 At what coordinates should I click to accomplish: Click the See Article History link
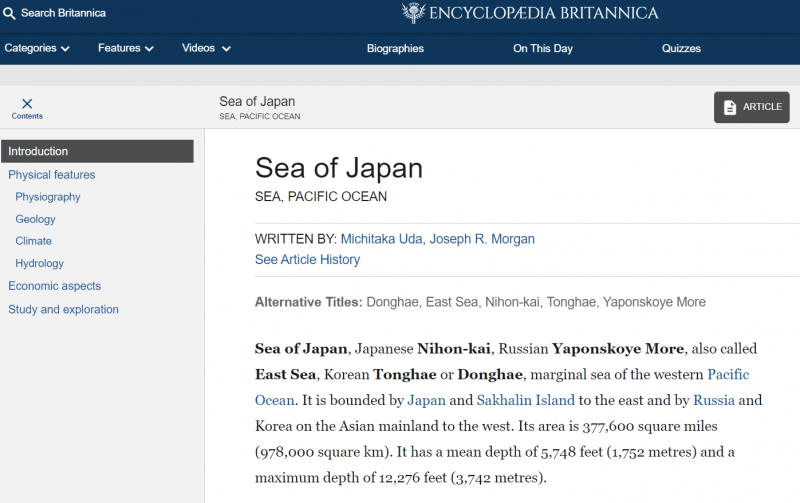(307, 259)
